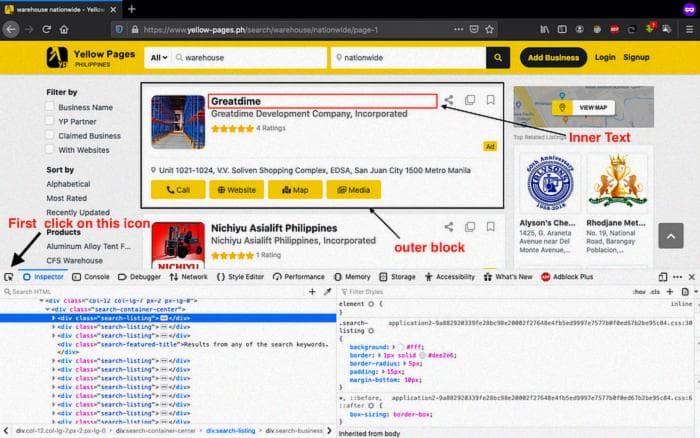This screenshot has width=700, height=438.
Task: Click the Search HTML input box
Action: point(154,292)
